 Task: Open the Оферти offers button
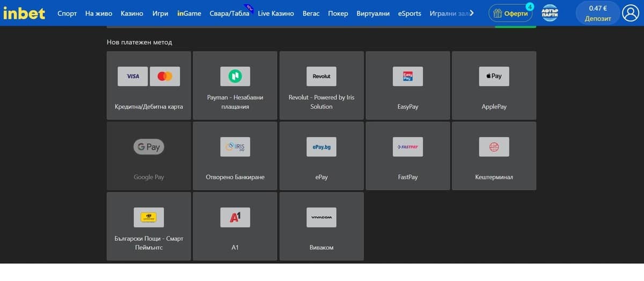point(510,13)
